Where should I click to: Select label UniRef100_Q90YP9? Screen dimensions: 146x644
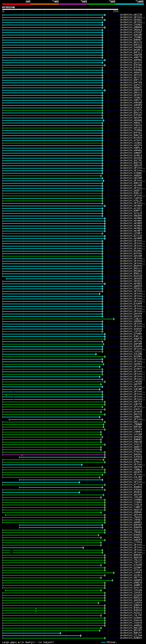point(131,314)
